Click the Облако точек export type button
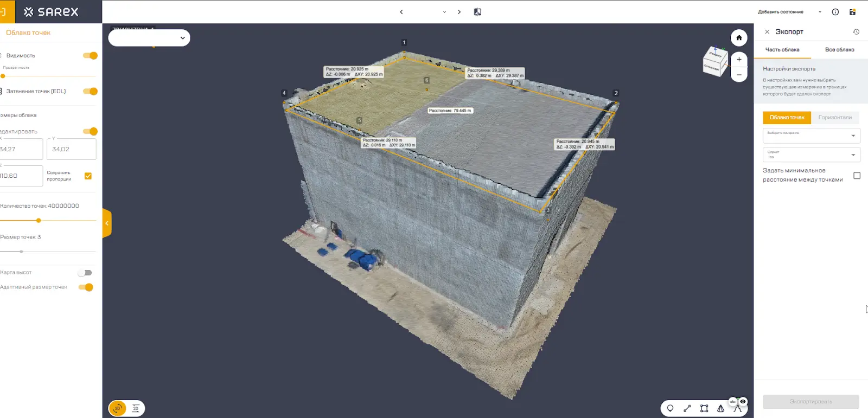 (x=787, y=118)
